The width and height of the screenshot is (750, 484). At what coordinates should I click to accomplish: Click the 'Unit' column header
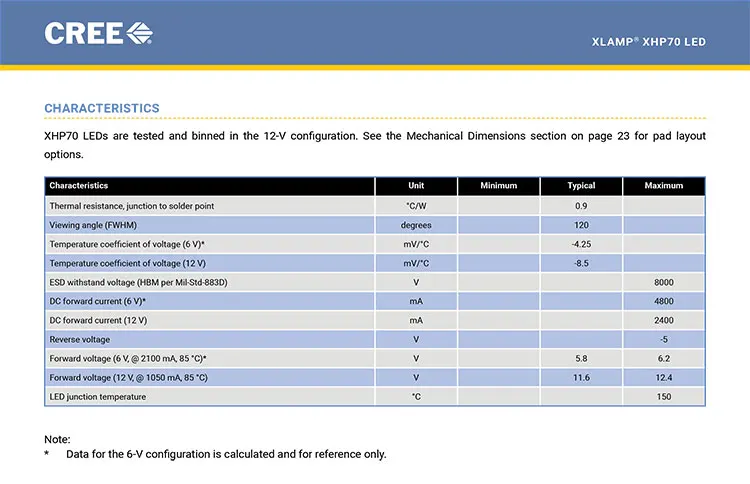416,186
